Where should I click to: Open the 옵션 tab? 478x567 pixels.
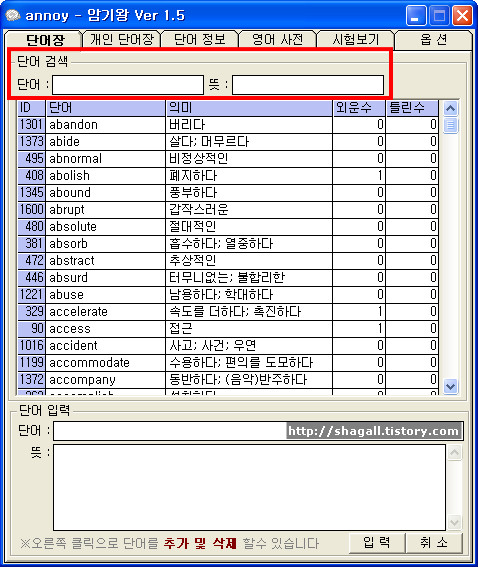click(434, 39)
